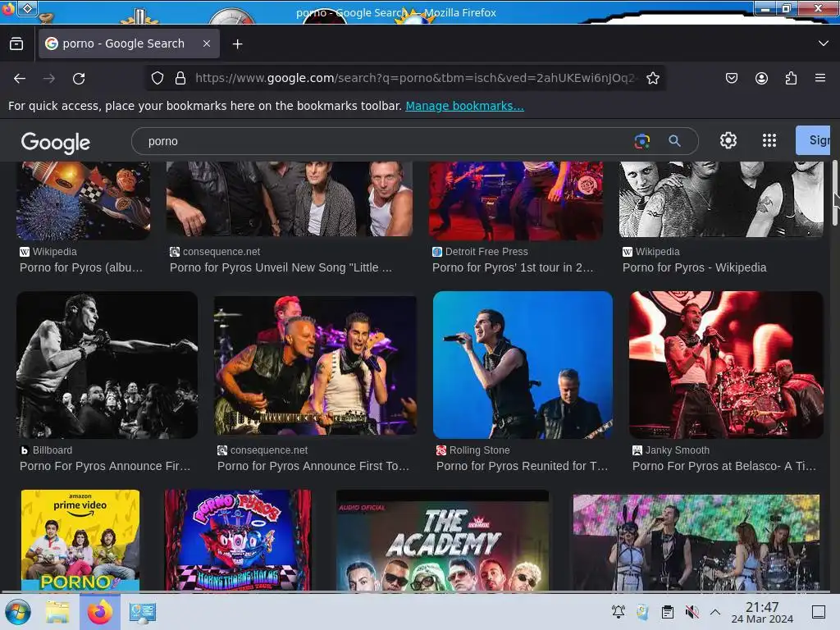The width and height of the screenshot is (840, 630).
Task: Click the Janky Smooth source label
Action: click(677, 450)
